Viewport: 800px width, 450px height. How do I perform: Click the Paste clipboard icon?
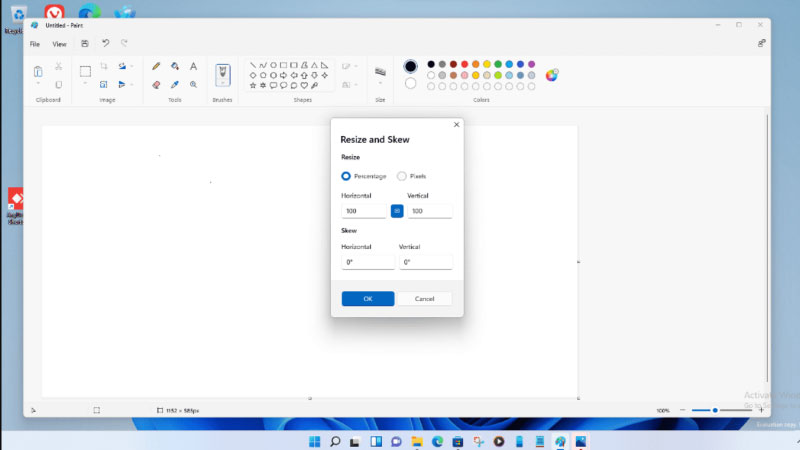(x=38, y=71)
